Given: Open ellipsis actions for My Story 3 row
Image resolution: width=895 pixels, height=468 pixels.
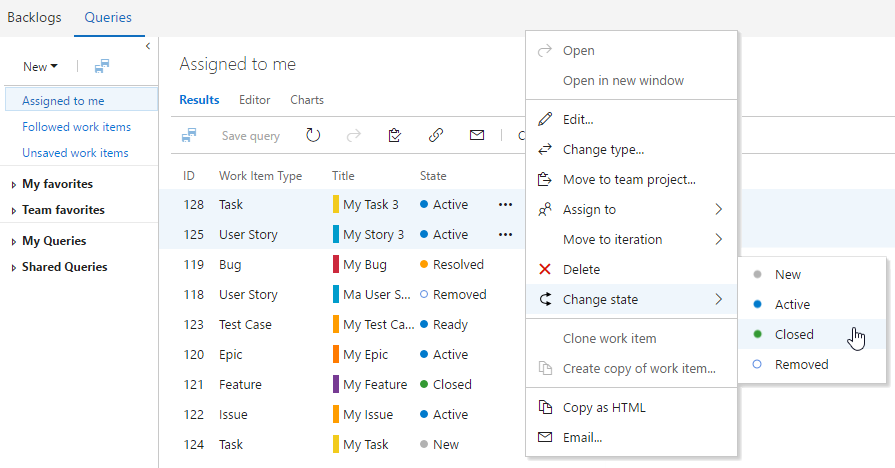Looking at the screenshot, I should 505,234.
